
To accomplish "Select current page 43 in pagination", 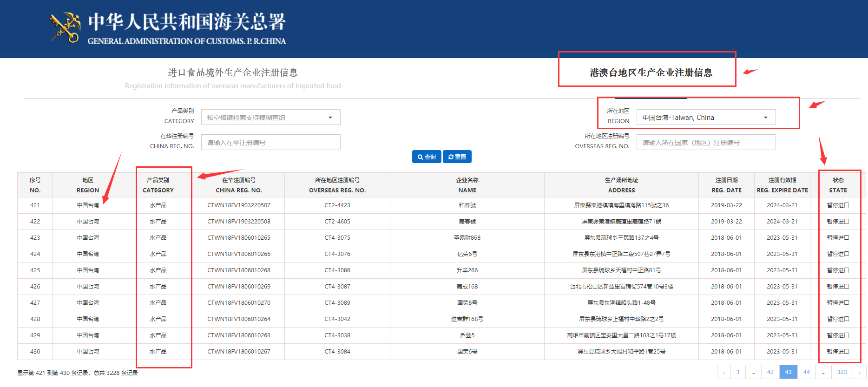I will (x=788, y=372).
